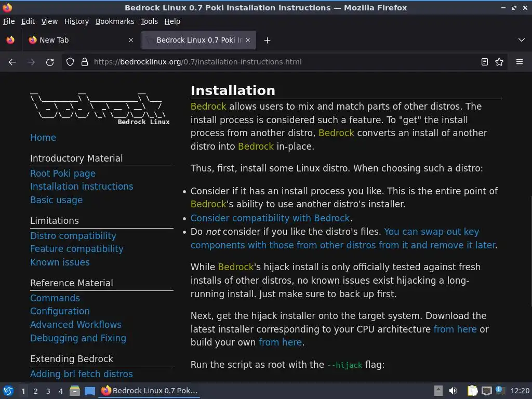
Task: Open the View menu
Action: coord(49,21)
